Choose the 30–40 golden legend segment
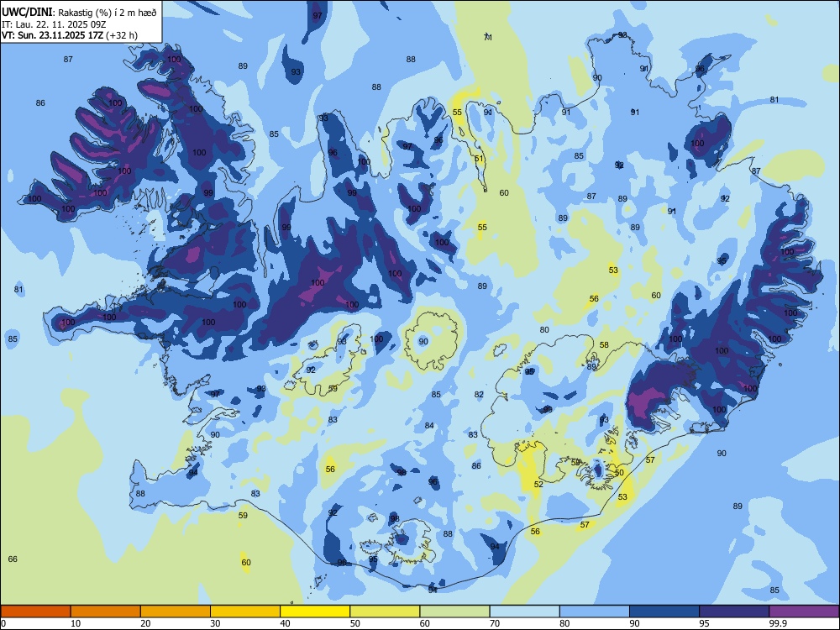The width and height of the screenshot is (840, 630). point(245,612)
